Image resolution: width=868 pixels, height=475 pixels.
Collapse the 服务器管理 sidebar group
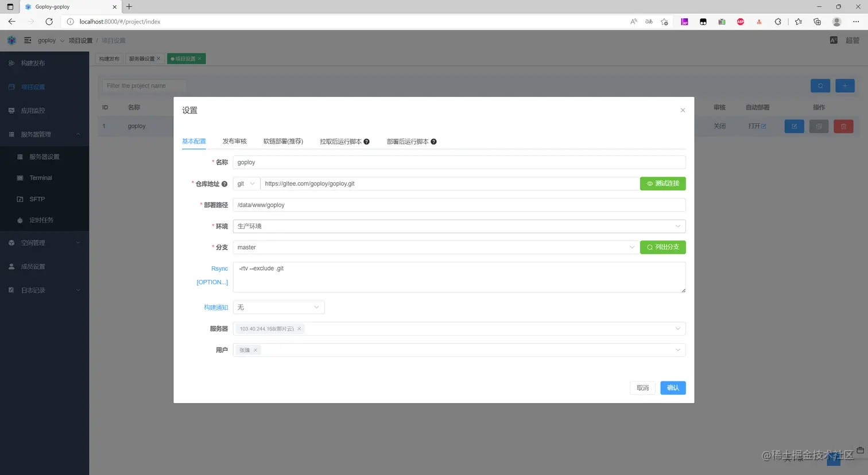44,134
